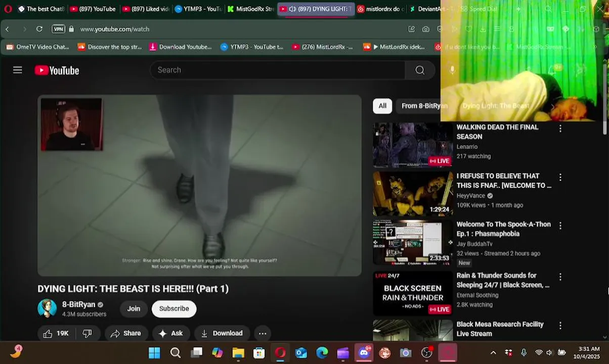Click the Dying Light video player
The width and height of the screenshot is (609, 364).
tap(199, 186)
